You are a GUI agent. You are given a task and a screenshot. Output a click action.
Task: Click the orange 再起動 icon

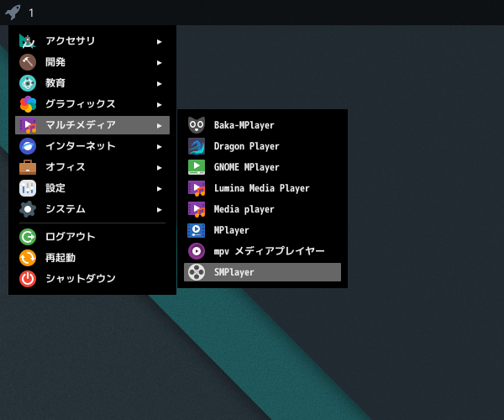tap(28, 258)
